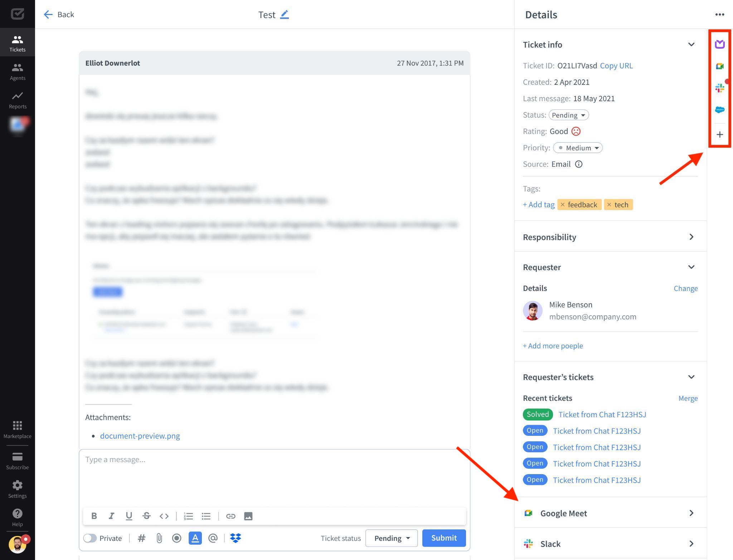733x560 pixels.
Task: Click the user avatar at sidebar bottom
Action: tap(17, 544)
